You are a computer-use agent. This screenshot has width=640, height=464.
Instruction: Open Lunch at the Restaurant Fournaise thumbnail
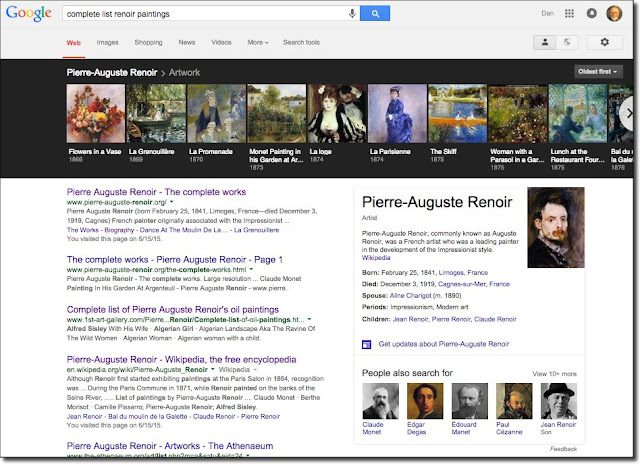[578, 113]
